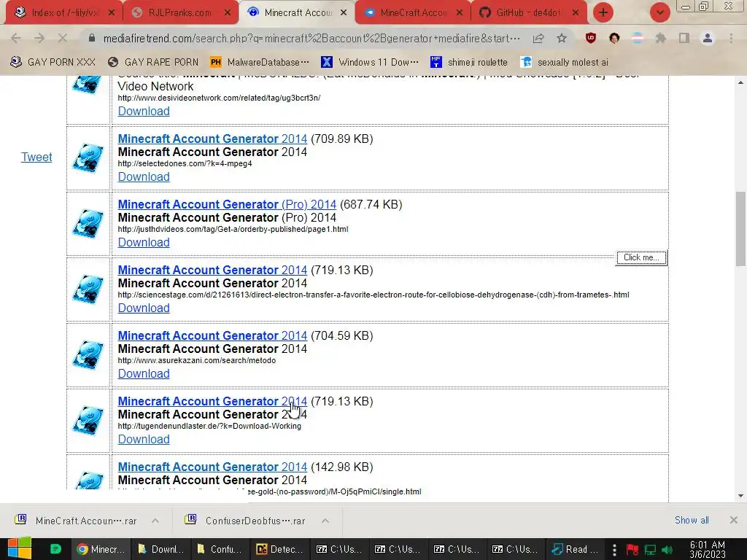Image resolution: width=747 pixels, height=560 pixels.
Task: Open the Chrome profile button
Action: click(x=708, y=38)
